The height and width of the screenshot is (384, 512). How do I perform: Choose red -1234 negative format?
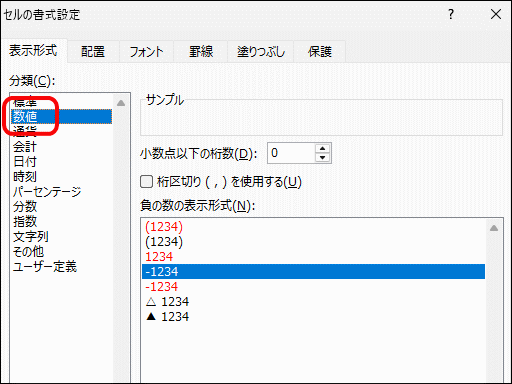313,287
